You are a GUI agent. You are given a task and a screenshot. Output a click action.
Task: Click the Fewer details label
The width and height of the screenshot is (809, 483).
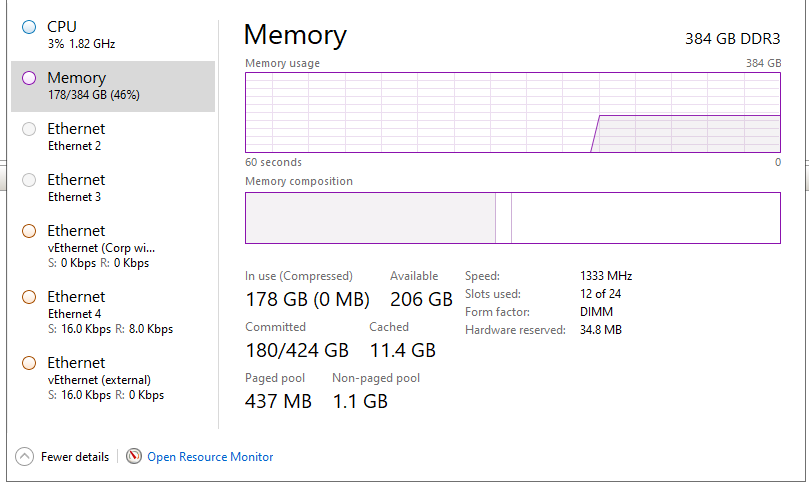pos(75,457)
